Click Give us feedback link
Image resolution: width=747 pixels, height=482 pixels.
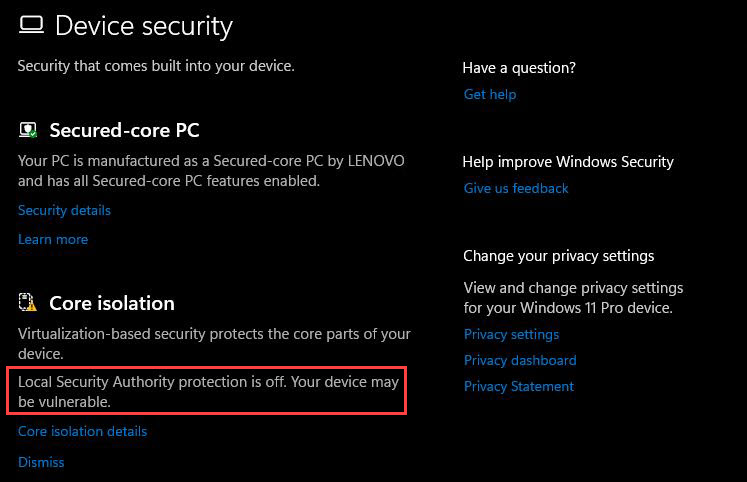click(516, 188)
